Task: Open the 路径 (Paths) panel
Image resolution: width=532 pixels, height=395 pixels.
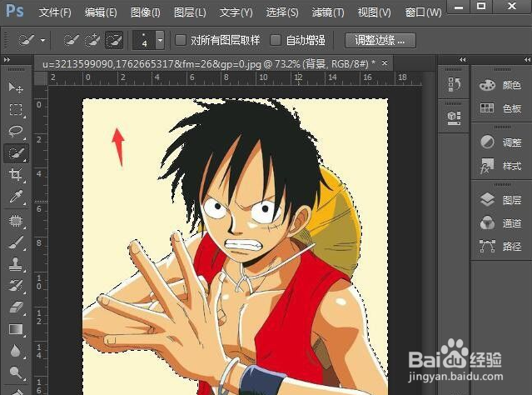Action: [500, 246]
